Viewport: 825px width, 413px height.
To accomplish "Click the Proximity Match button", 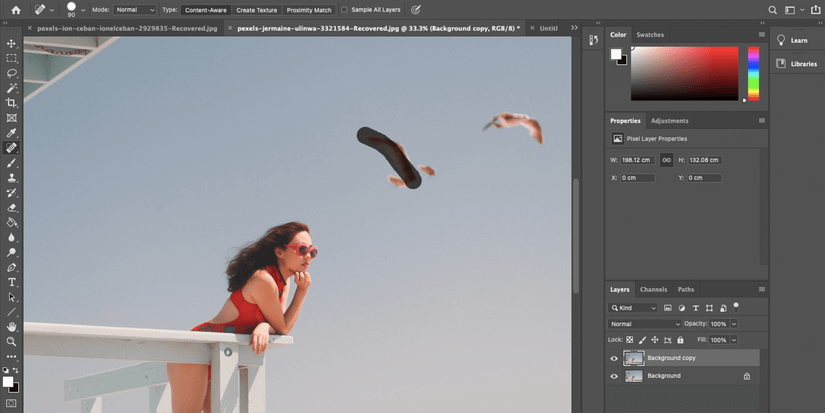I will [x=309, y=10].
